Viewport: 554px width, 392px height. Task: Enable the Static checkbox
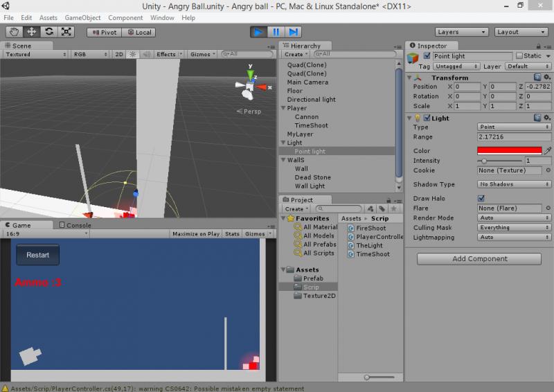click(x=519, y=56)
